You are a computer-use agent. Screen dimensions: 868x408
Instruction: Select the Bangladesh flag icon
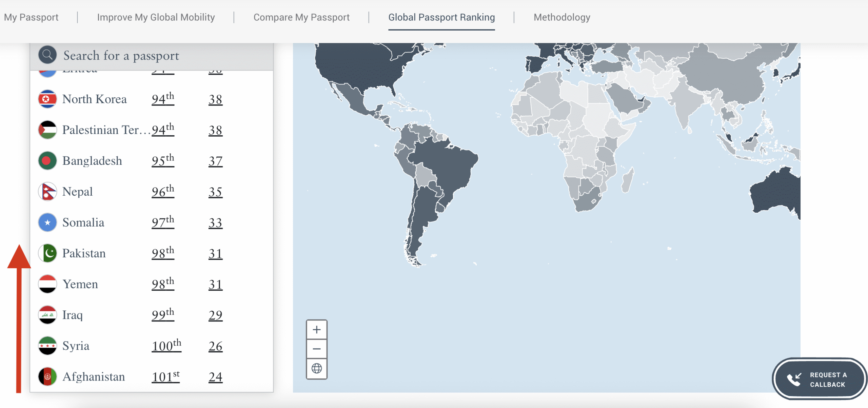47,161
